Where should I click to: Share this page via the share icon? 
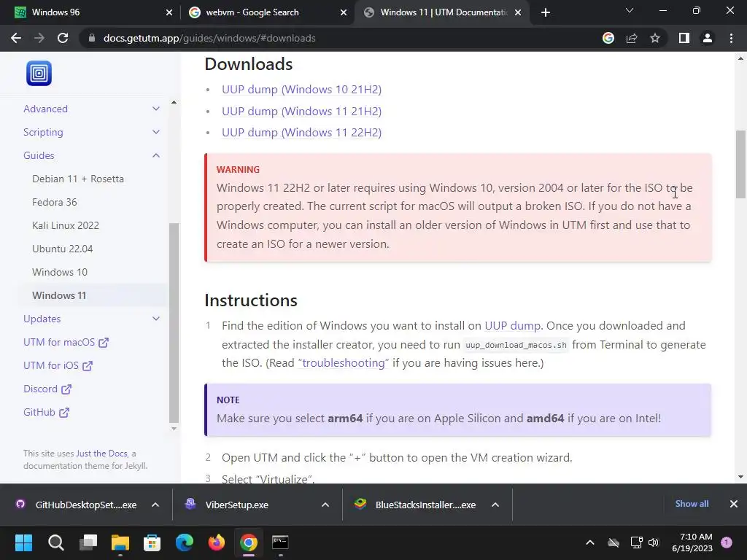[632, 38]
